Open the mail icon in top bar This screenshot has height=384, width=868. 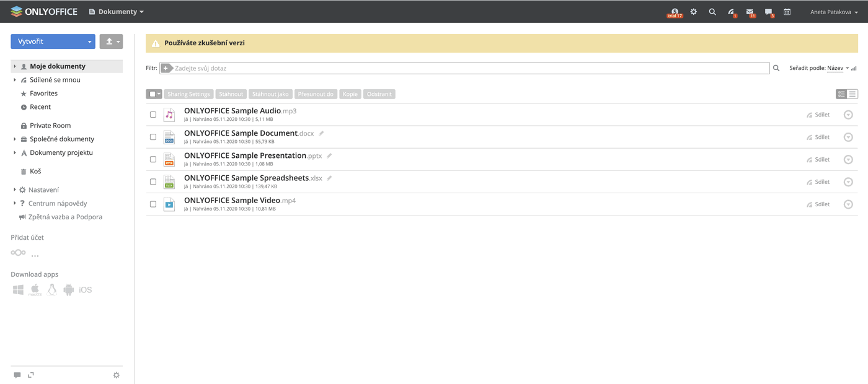click(750, 12)
